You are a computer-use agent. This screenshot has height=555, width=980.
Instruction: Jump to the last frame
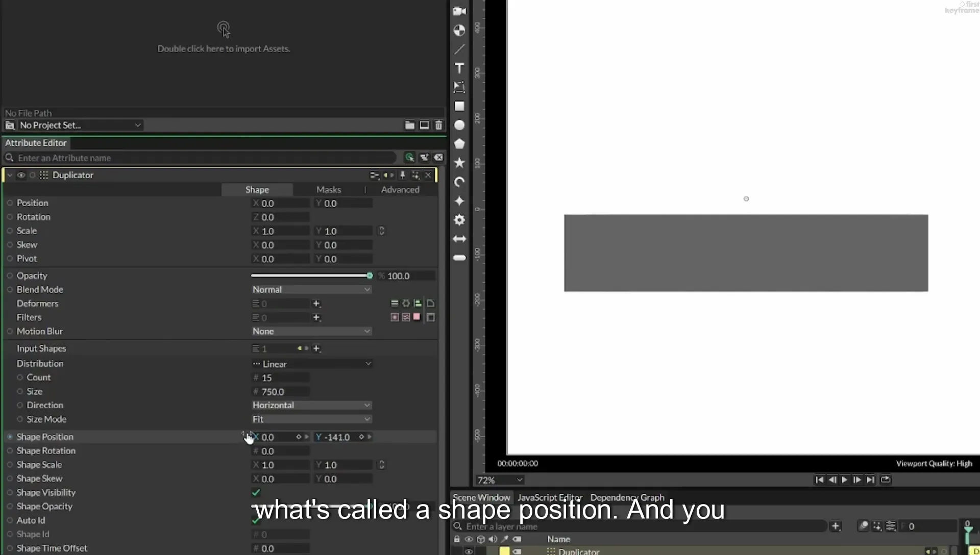click(870, 480)
